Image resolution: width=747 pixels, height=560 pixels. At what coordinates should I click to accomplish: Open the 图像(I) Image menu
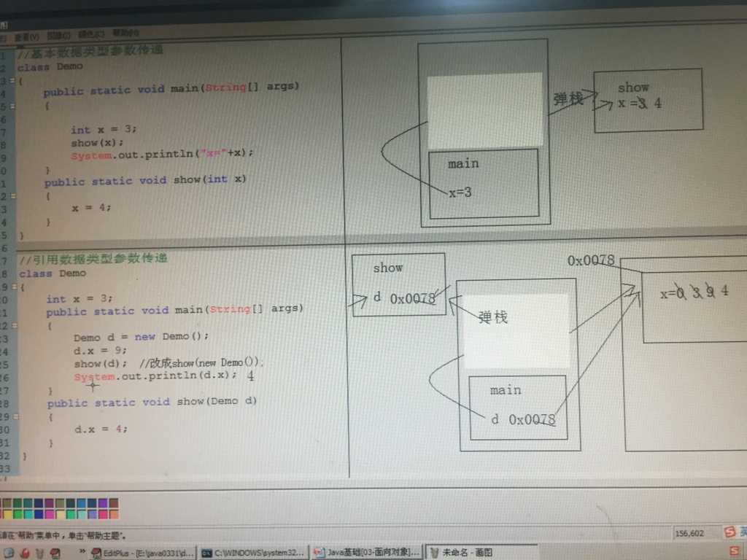point(58,35)
